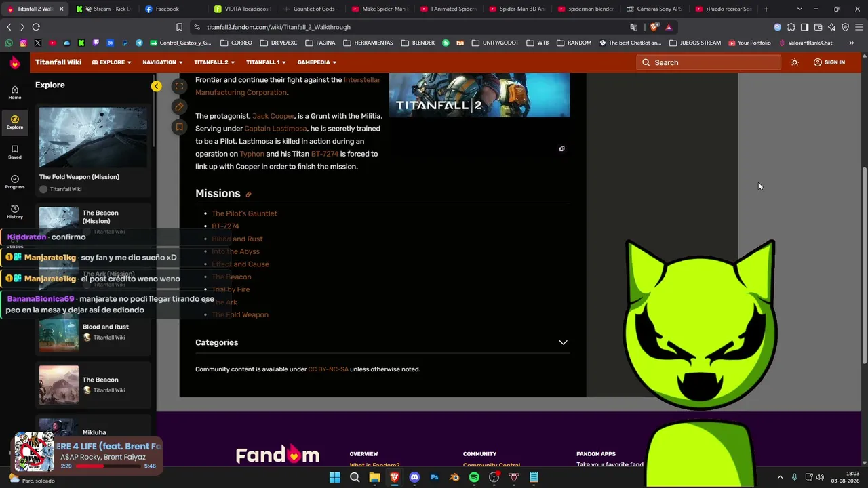Open the Titanfall Wiki title link
This screenshot has width=868, height=488.
(x=58, y=62)
